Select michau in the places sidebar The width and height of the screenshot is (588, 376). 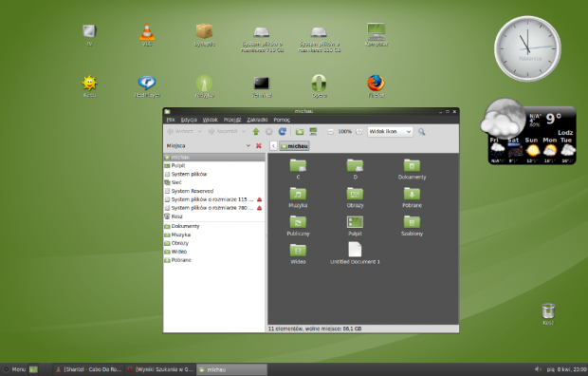pyautogui.click(x=214, y=157)
